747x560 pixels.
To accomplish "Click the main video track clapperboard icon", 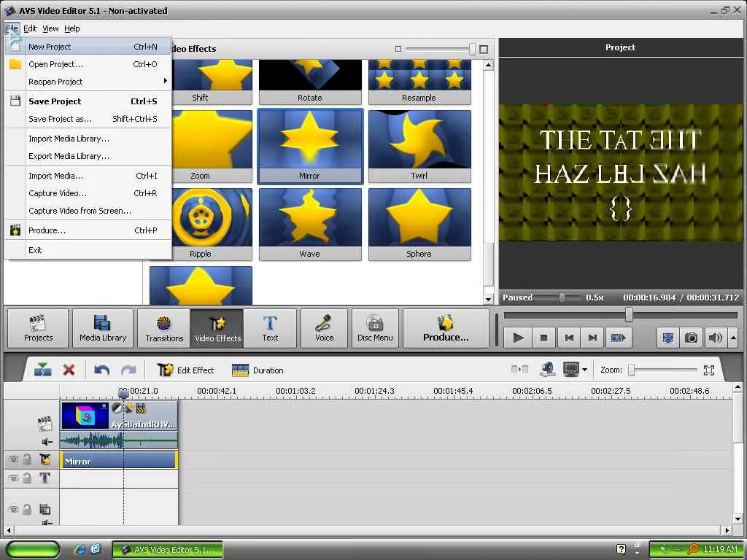I will tap(44, 423).
